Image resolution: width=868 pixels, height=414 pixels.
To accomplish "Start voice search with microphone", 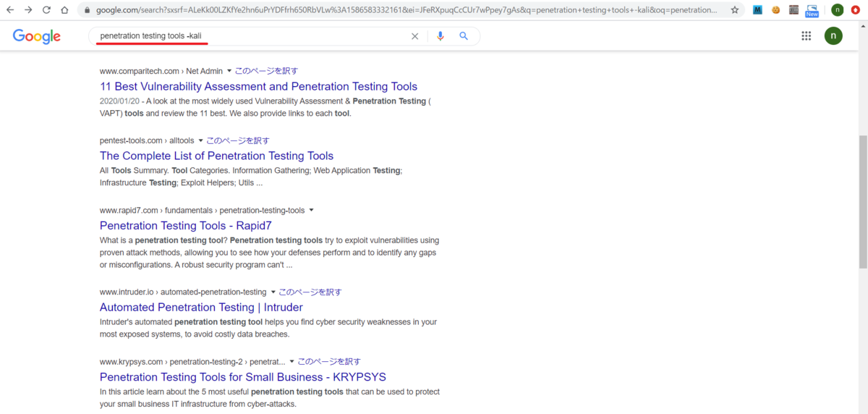I will coord(441,36).
